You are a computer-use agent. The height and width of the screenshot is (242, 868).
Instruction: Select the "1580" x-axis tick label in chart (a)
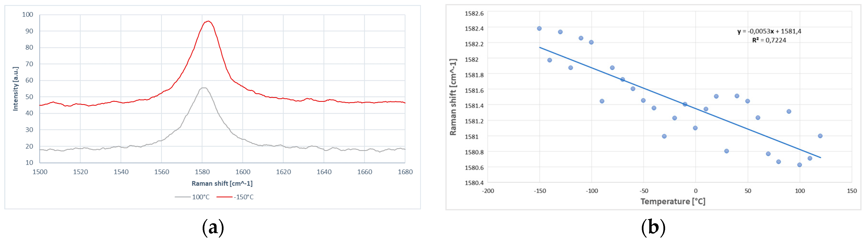tap(202, 172)
